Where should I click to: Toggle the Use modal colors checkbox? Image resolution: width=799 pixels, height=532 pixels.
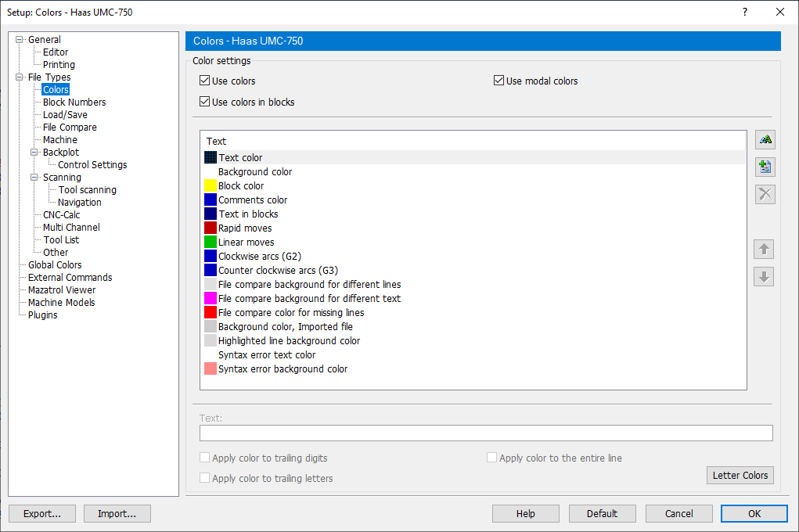tap(498, 81)
